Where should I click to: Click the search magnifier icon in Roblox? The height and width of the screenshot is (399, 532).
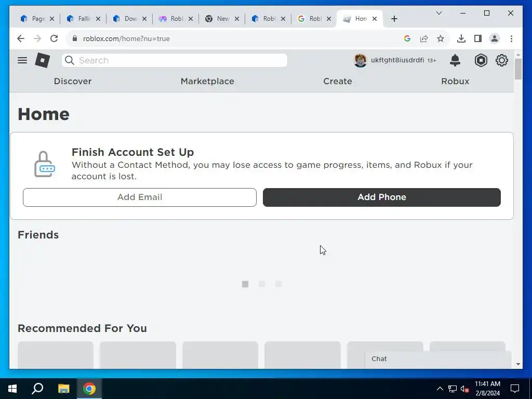(x=70, y=60)
